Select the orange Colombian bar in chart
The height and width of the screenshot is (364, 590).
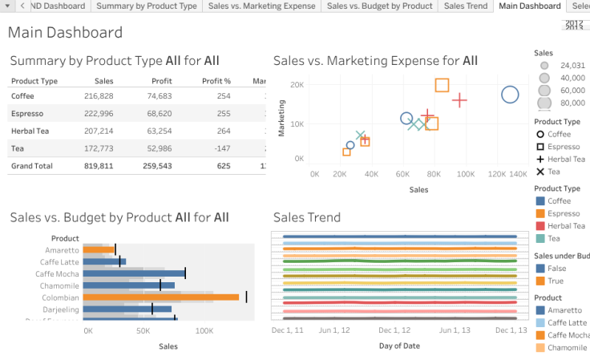[x=161, y=297]
